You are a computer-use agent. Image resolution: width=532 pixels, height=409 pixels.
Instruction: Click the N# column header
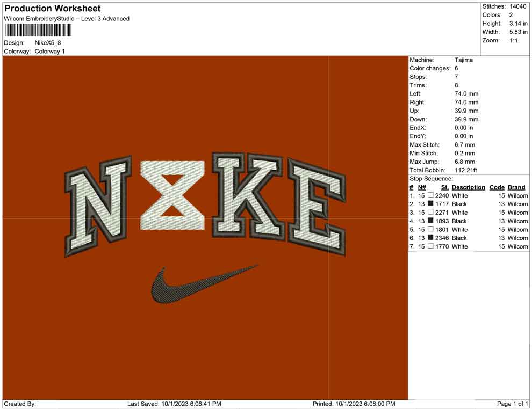click(422, 187)
